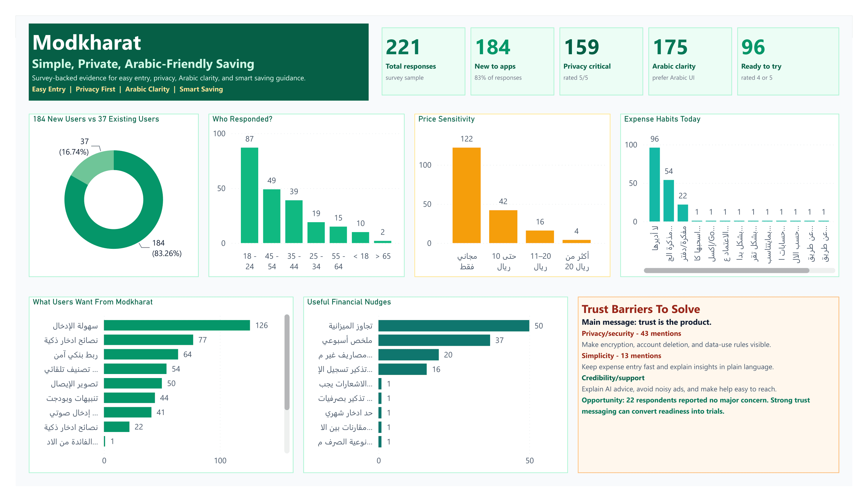Select the Credibility/support heading

click(x=613, y=378)
